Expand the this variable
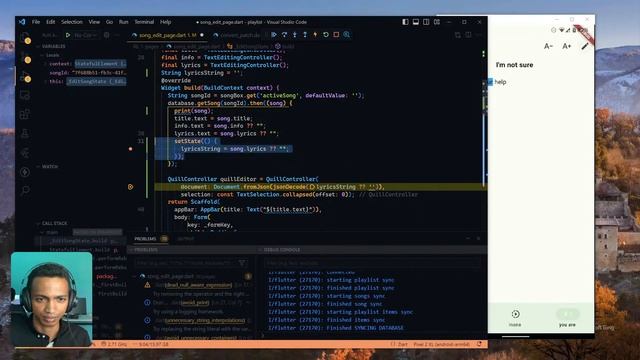 [x=45, y=82]
